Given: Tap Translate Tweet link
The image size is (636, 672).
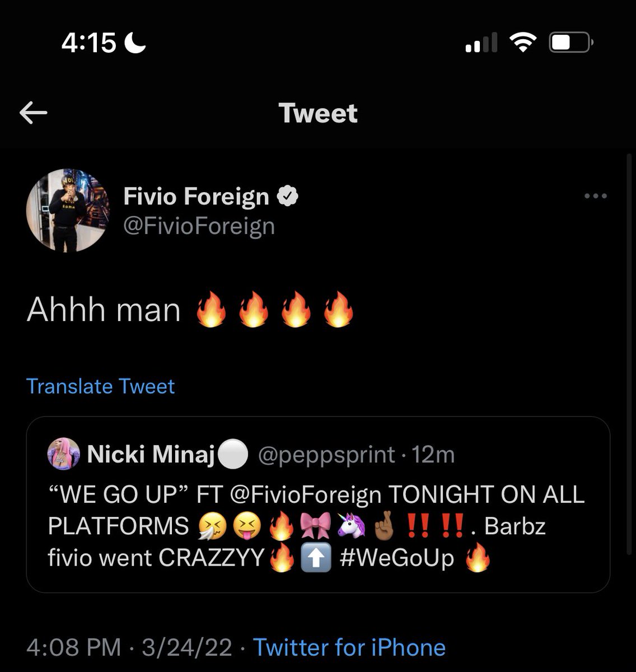Looking at the screenshot, I should pos(101,386).
